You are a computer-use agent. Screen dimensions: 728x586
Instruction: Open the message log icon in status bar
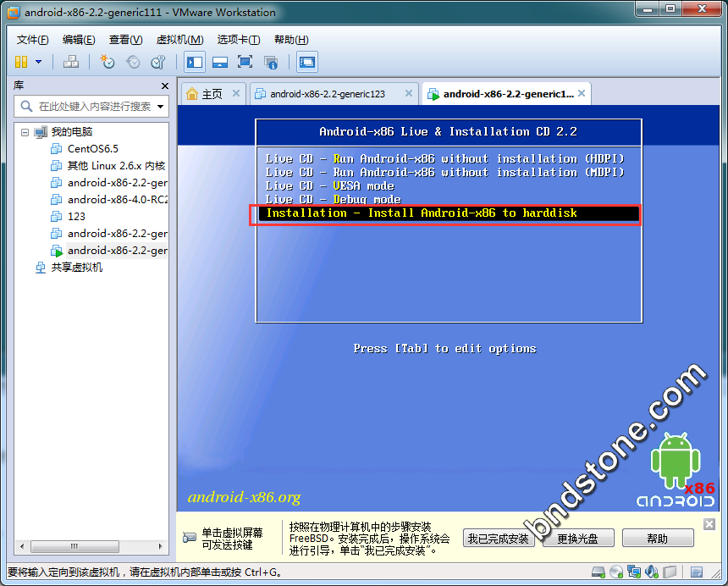click(x=697, y=572)
